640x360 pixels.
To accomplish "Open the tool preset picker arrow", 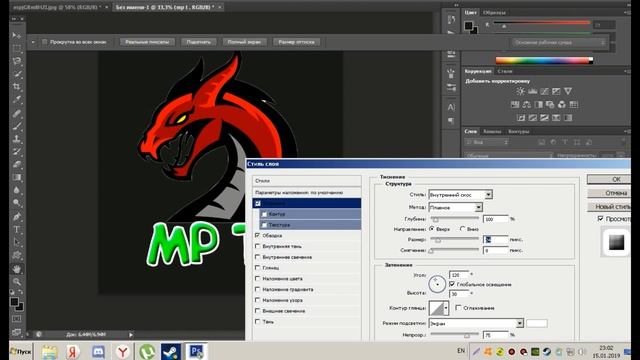I will 33,42.
